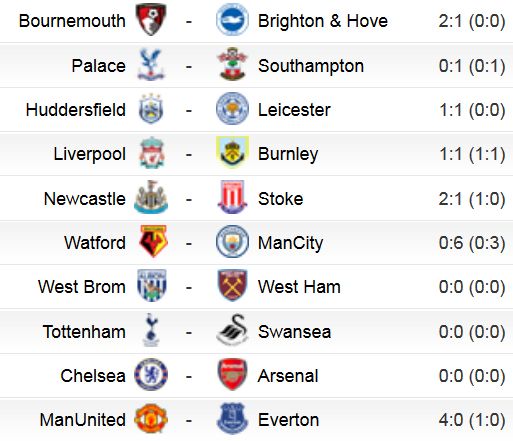Click the Arsenal cannon crest
Screen dimensions: 513x441
[232, 374]
